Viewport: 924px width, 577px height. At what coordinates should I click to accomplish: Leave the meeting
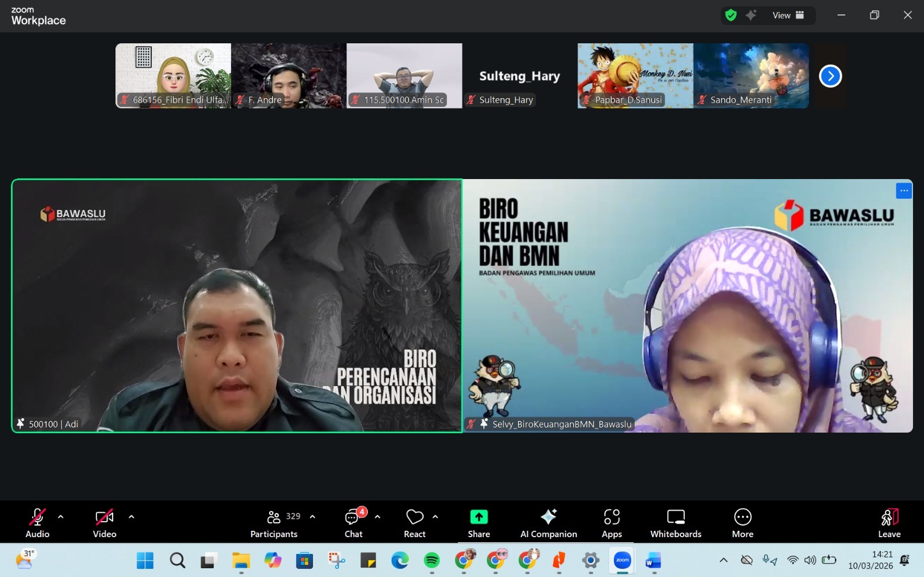point(889,523)
